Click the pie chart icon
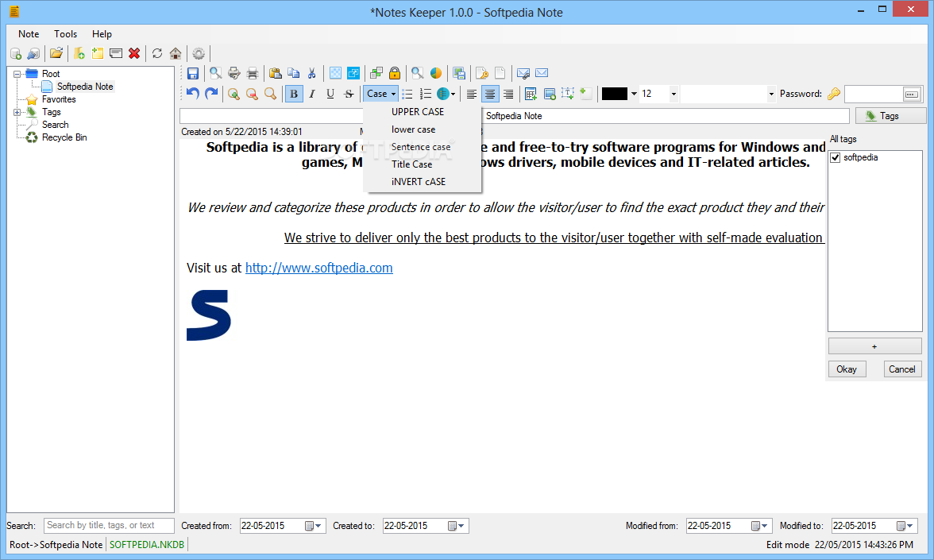This screenshot has height=560, width=934. point(436,73)
